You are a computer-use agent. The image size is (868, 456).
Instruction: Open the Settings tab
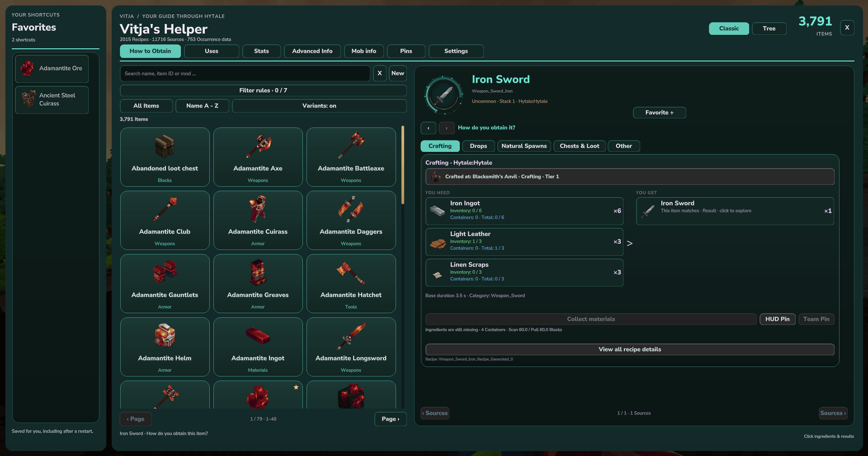click(456, 51)
